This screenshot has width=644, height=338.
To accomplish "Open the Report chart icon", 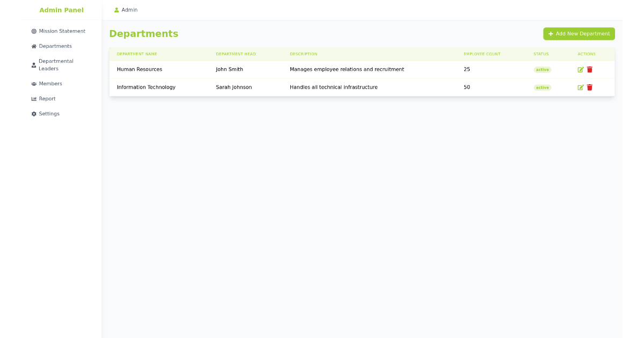I will (x=34, y=98).
